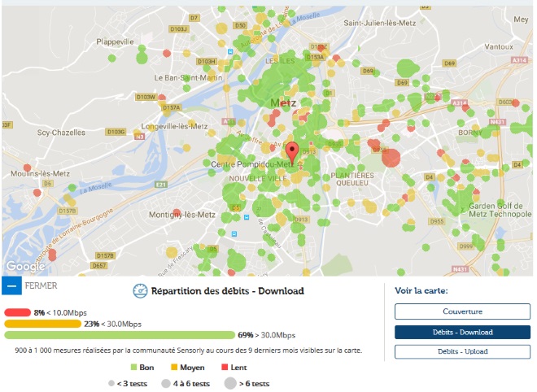Click the 4 à 6 tests circle
The width and height of the screenshot is (537, 392).
(165, 384)
